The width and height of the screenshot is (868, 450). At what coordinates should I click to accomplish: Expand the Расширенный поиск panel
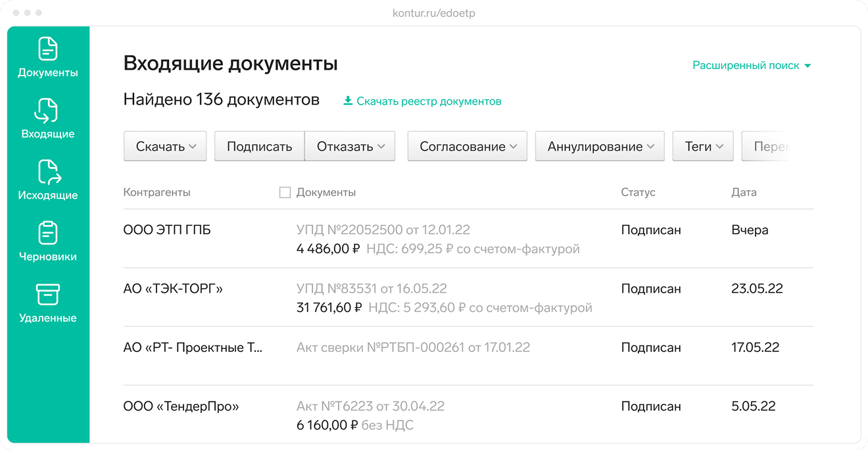[752, 66]
